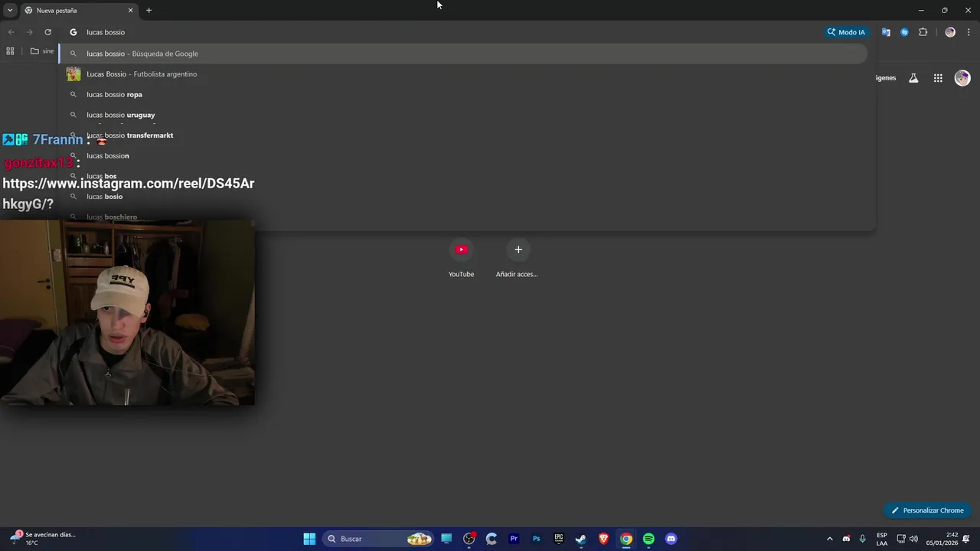Choose suggestion 'lucas bosio'

[x=463, y=197]
